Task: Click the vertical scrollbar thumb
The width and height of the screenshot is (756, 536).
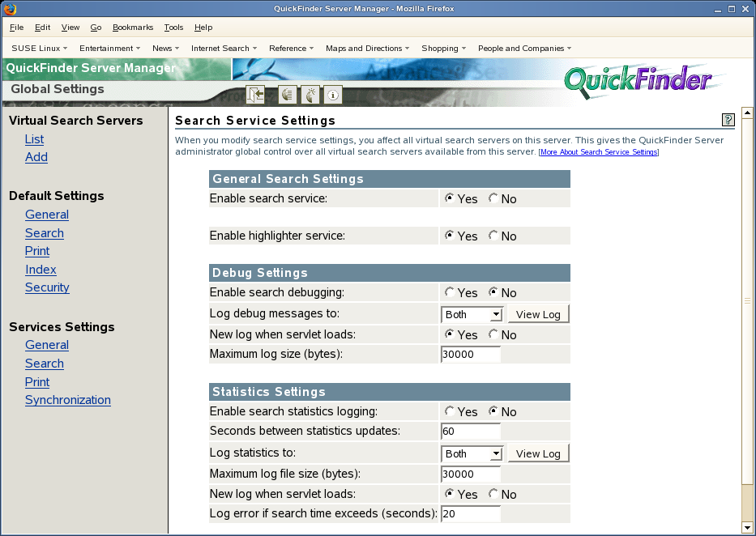Action: point(747,301)
